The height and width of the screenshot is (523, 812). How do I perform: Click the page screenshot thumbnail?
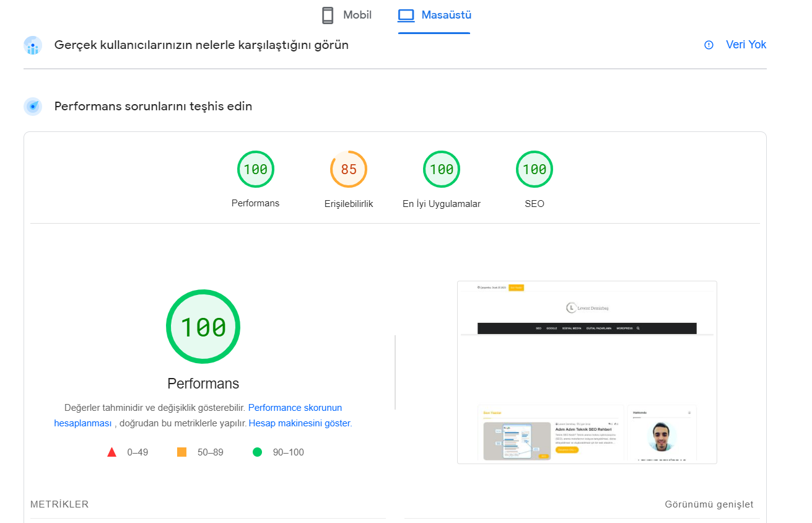point(587,372)
